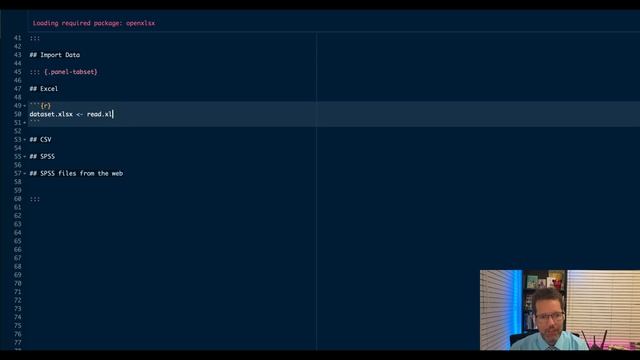The height and width of the screenshot is (360, 640).
Task: Expand the fold arrow beside ## SPSS on line 55
Action: [24, 157]
